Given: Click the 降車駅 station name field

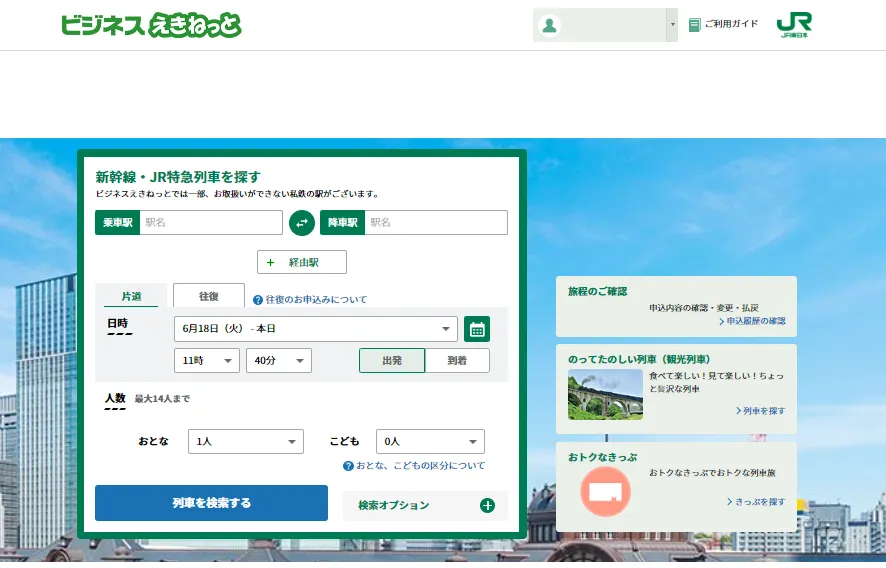Looking at the screenshot, I should tap(436, 223).
